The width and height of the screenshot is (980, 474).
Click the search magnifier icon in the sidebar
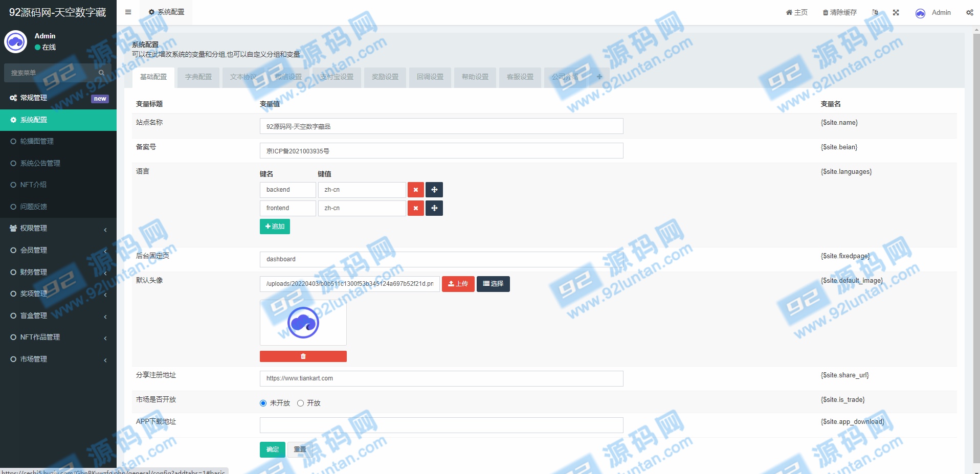click(101, 73)
